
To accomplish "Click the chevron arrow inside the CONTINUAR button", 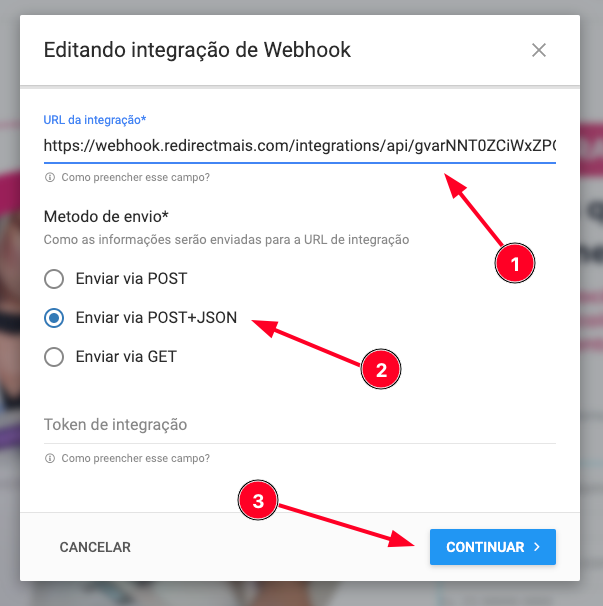I will click(x=537, y=547).
